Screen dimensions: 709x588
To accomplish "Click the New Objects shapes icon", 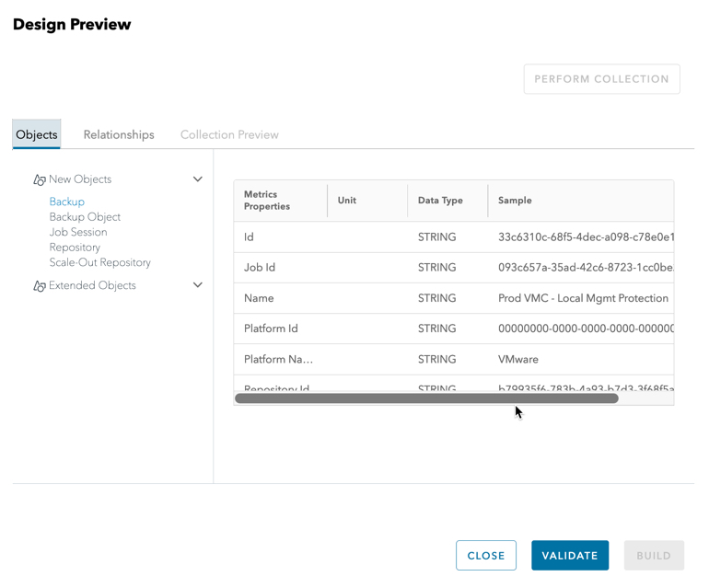I will pos(40,179).
